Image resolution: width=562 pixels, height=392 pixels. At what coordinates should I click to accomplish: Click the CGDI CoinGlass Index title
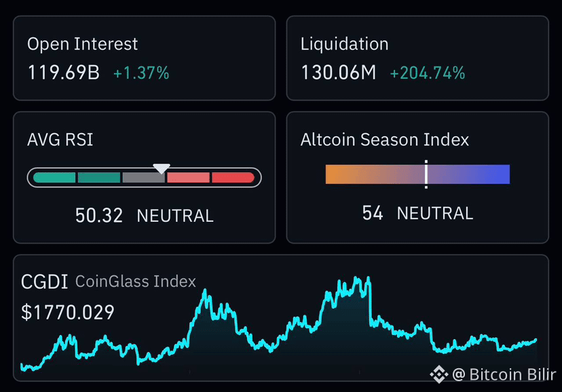pyautogui.click(x=108, y=281)
